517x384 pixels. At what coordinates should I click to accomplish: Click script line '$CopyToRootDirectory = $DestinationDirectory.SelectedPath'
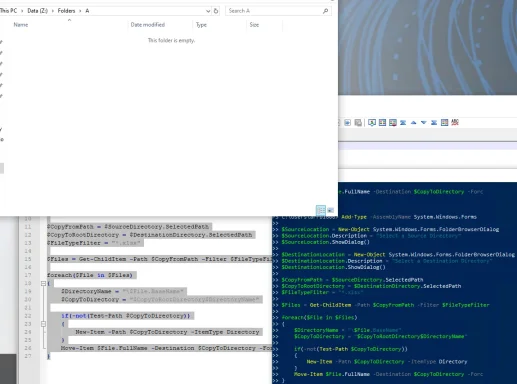(x=151, y=235)
